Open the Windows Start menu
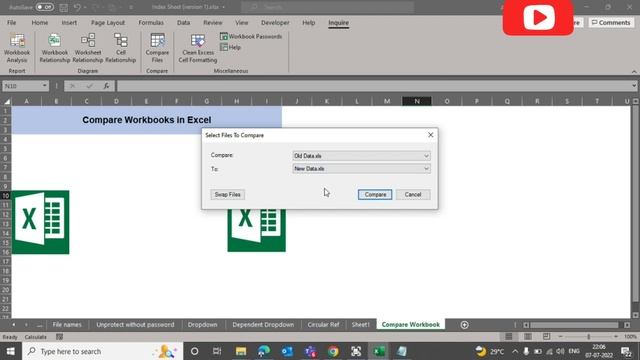 point(10,351)
